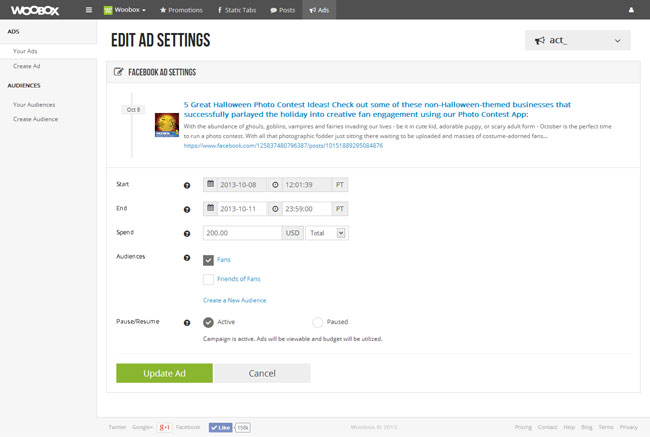Click the Terms footer link
650x437 pixels.
click(x=606, y=427)
